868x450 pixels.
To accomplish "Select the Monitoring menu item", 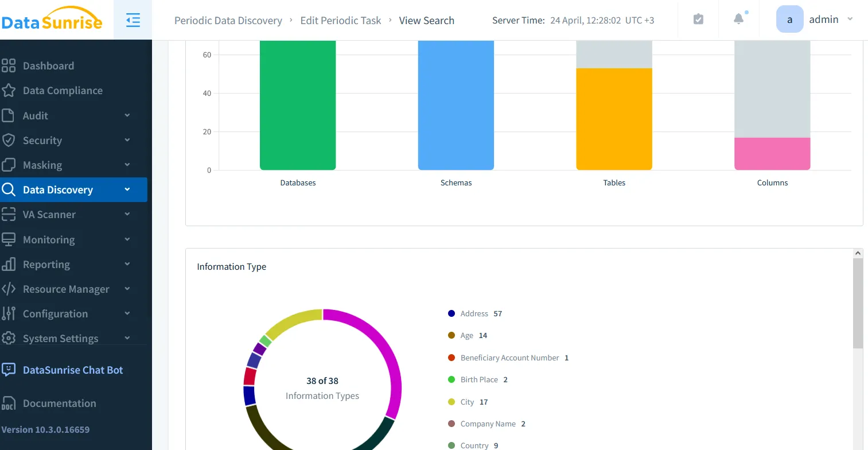I will (x=49, y=239).
